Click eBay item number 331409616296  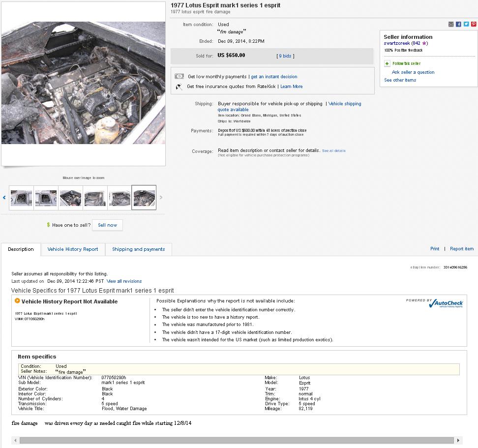click(x=455, y=268)
